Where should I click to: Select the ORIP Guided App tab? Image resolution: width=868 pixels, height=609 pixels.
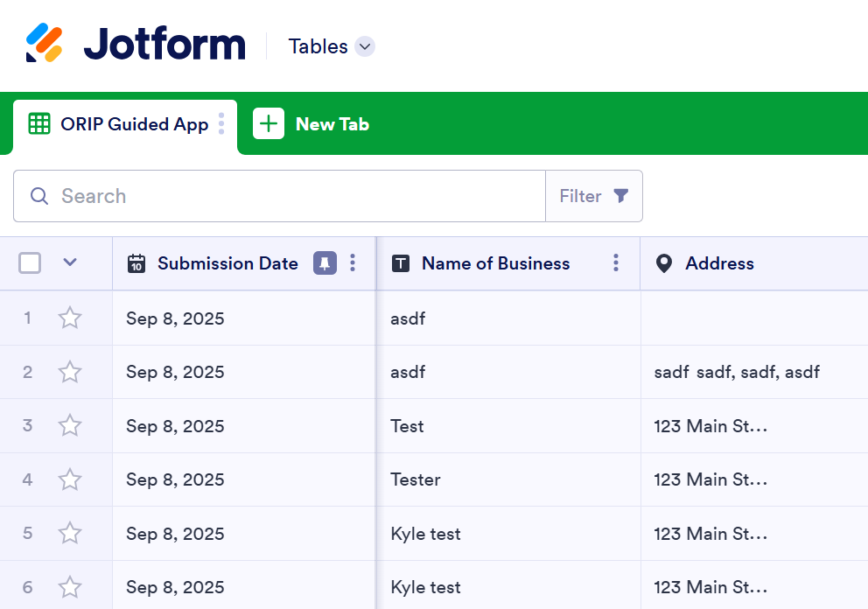[125, 124]
